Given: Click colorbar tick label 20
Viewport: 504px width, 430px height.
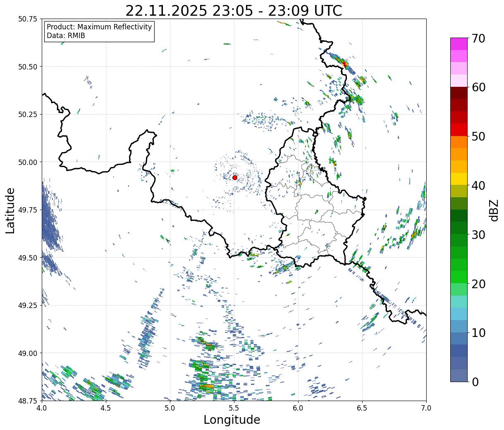Looking at the screenshot, I should 478,284.
